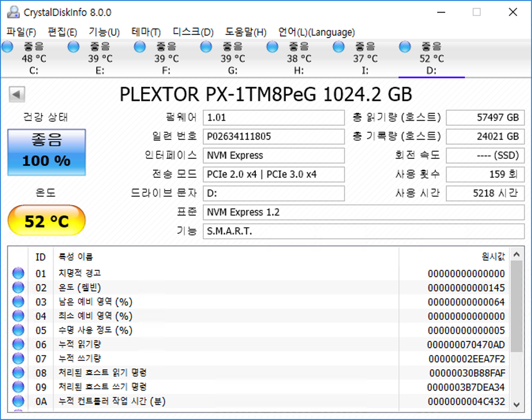Click the CrystalDiskInfo app icon in title bar
The width and height of the screenshot is (532, 420).
pyautogui.click(x=13, y=12)
